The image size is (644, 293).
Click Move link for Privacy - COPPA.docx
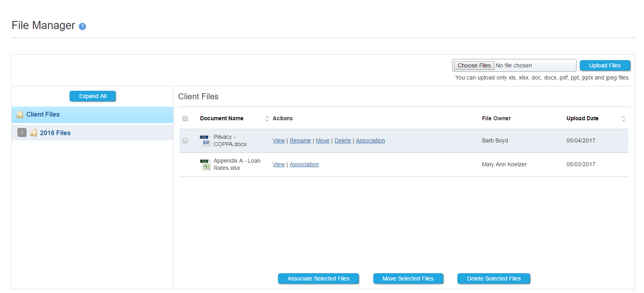click(323, 140)
